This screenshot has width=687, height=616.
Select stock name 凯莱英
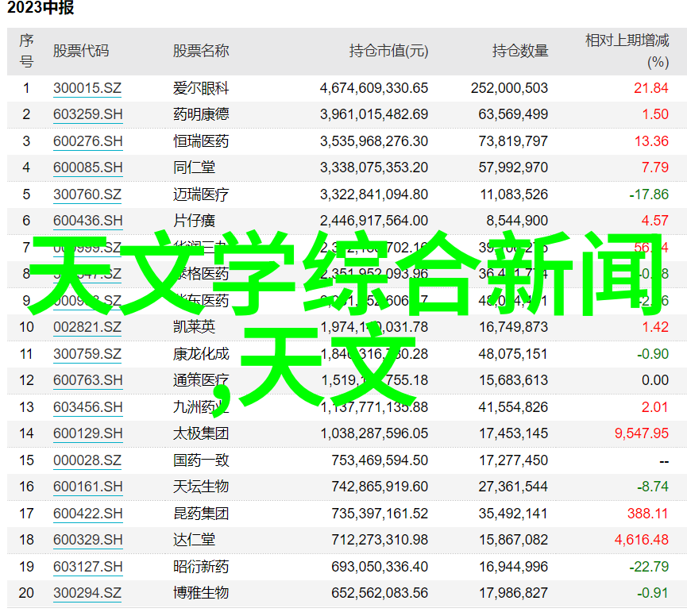tap(194, 327)
